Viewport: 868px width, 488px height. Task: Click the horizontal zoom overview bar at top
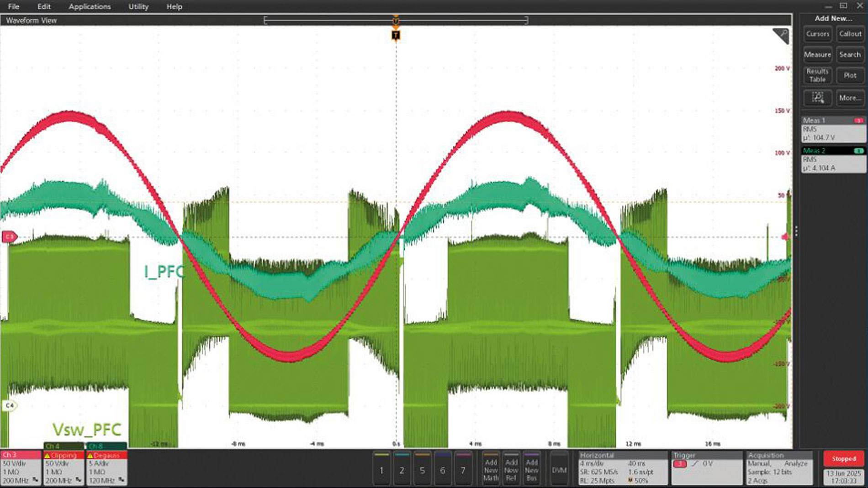(396, 20)
